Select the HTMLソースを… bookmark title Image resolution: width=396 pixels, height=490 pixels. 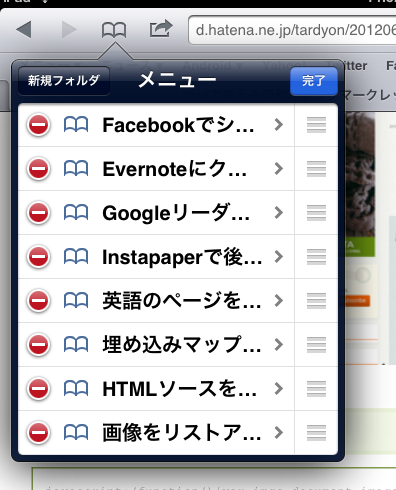pos(180,389)
